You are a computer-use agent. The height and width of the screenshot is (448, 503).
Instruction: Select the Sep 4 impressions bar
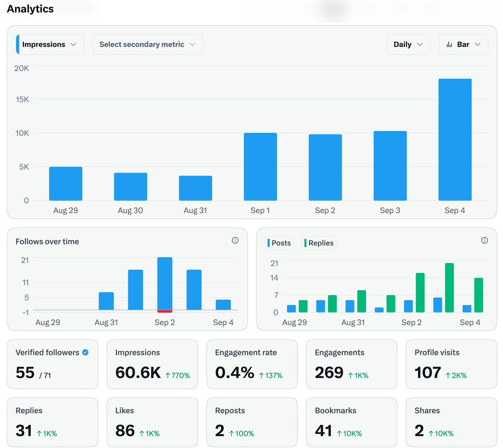point(455,140)
